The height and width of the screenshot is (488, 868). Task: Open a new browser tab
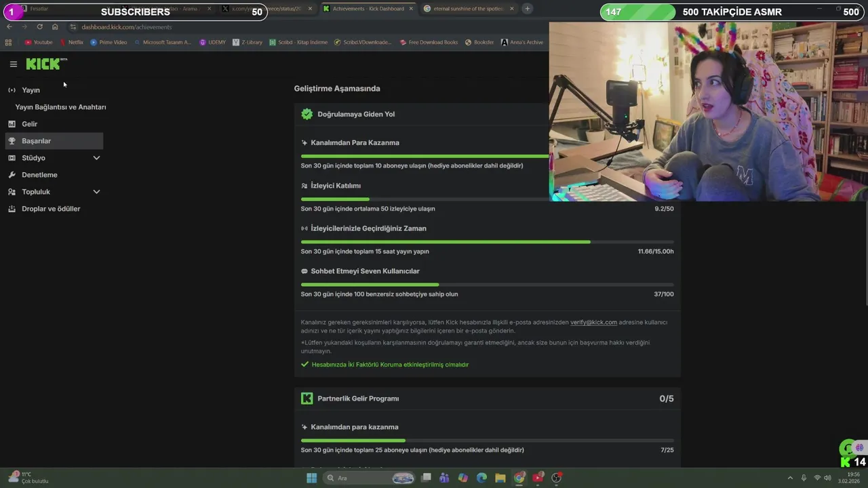(x=527, y=9)
